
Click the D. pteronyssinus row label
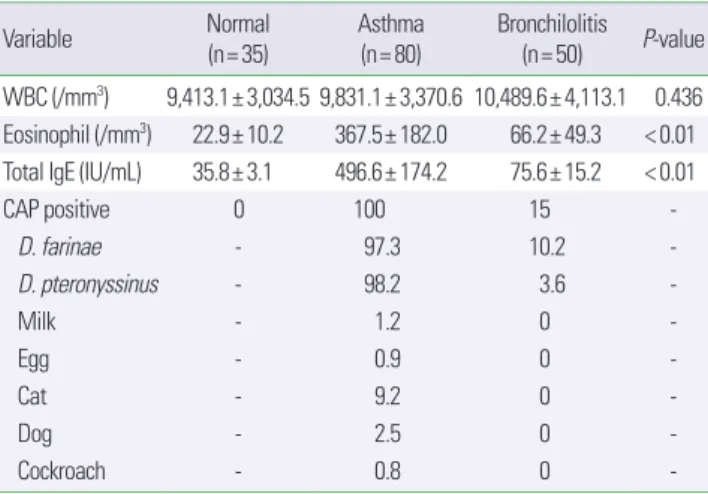[x=88, y=284]
